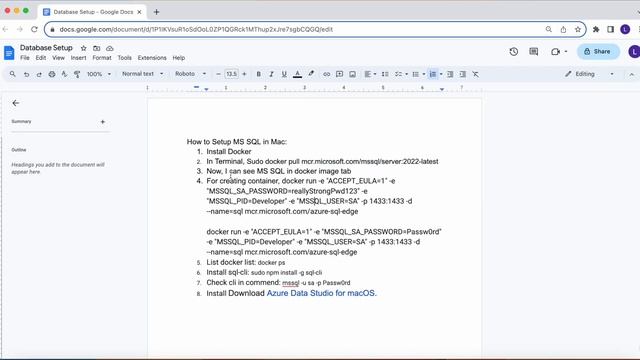The width and height of the screenshot is (640, 360).
Task: Open the Insert menu
Action: pyautogui.click(x=78, y=58)
